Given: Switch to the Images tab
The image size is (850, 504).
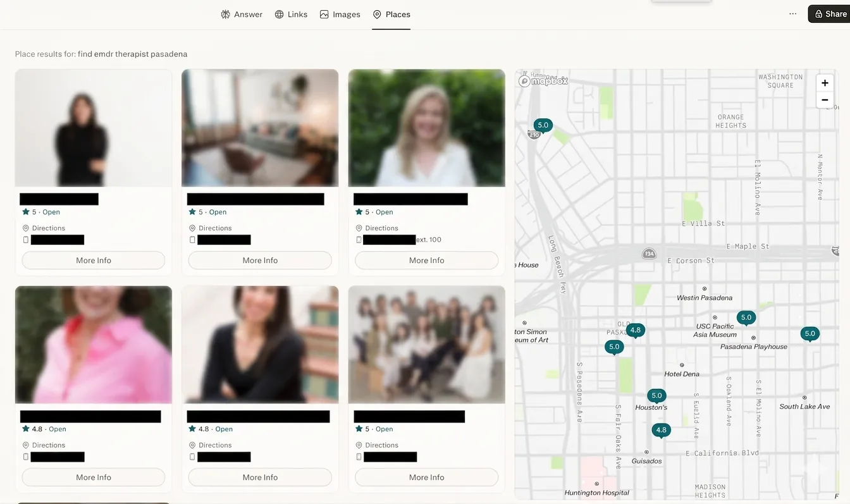Looking at the screenshot, I should (x=340, y=14).
